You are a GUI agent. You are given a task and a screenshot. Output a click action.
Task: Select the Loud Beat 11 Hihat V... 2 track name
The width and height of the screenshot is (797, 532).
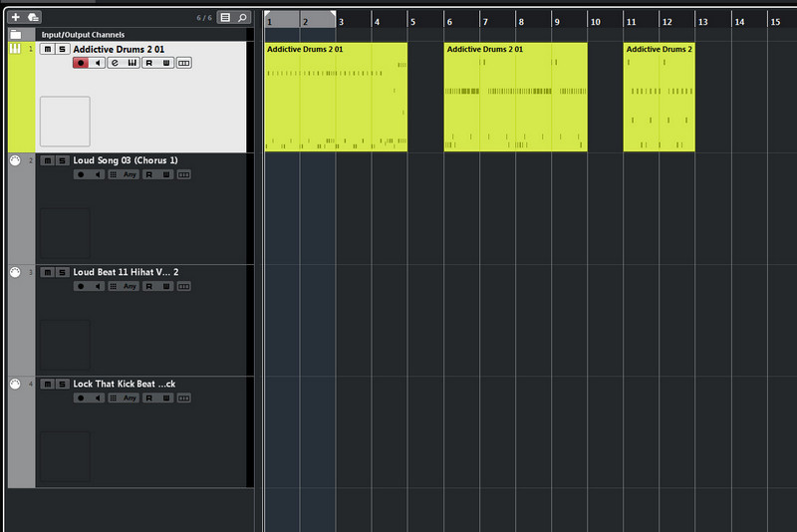[126, 272]
